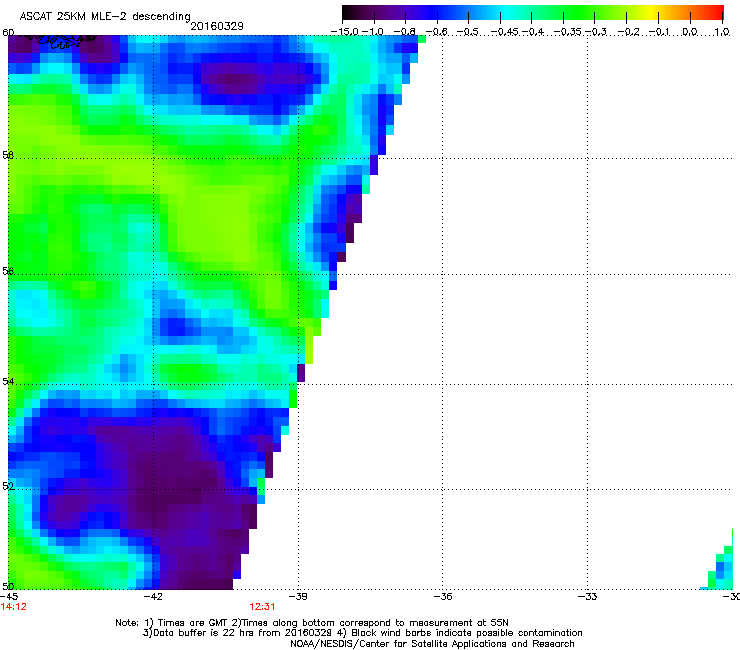
Task: Click the latitude label '54'
Action: (x=8, y=381)
